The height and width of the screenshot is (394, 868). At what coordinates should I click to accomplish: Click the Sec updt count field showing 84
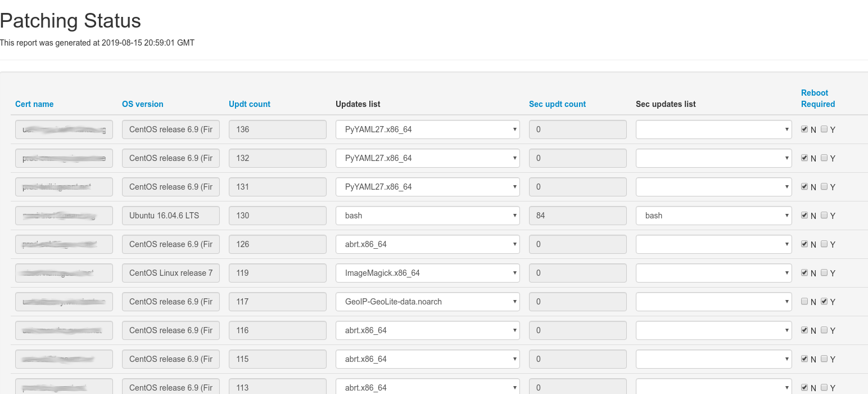pos(578,216)
